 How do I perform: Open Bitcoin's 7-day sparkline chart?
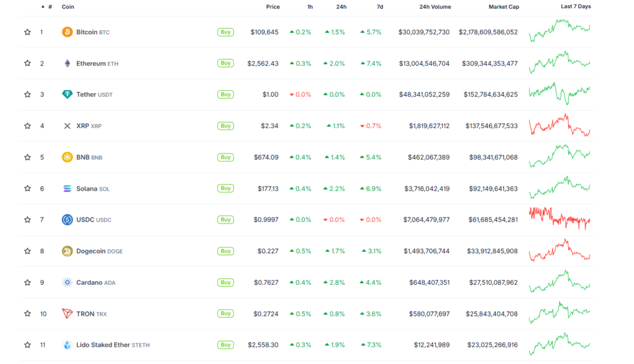point(560,31)
